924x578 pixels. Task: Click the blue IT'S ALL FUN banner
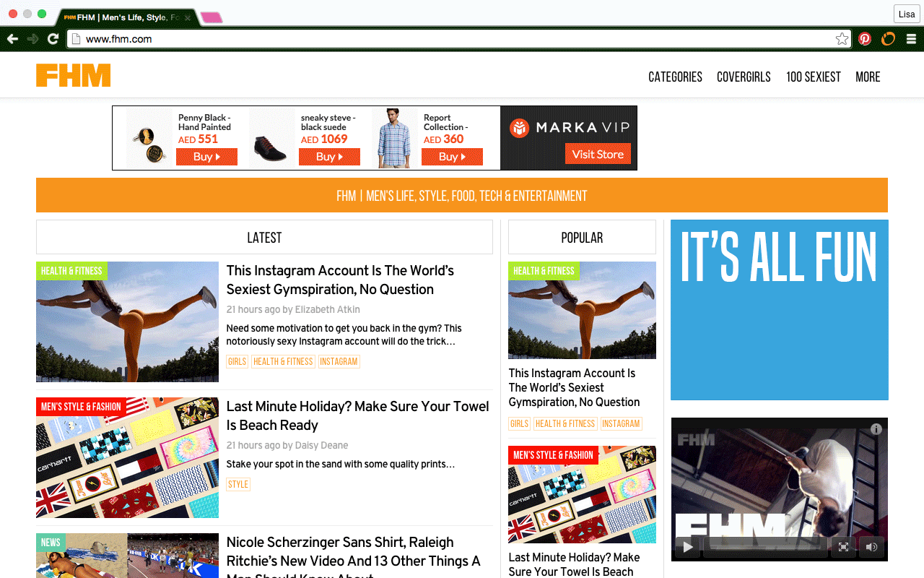point(780,310)
